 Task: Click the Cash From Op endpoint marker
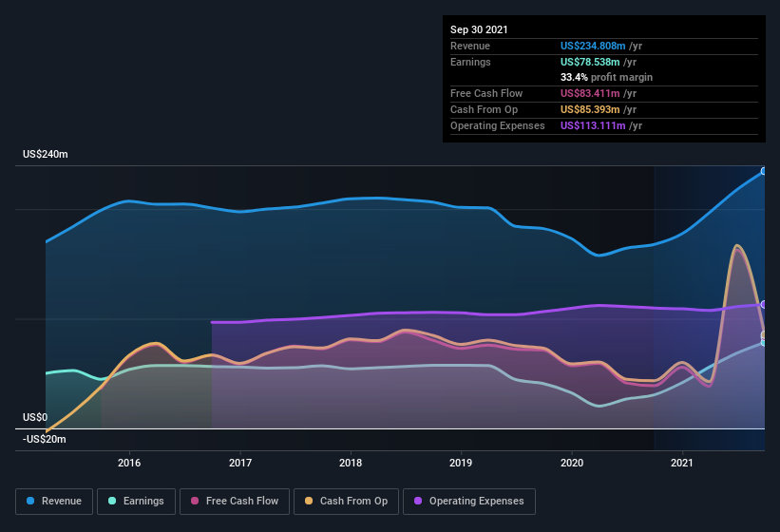pos(764,335)
